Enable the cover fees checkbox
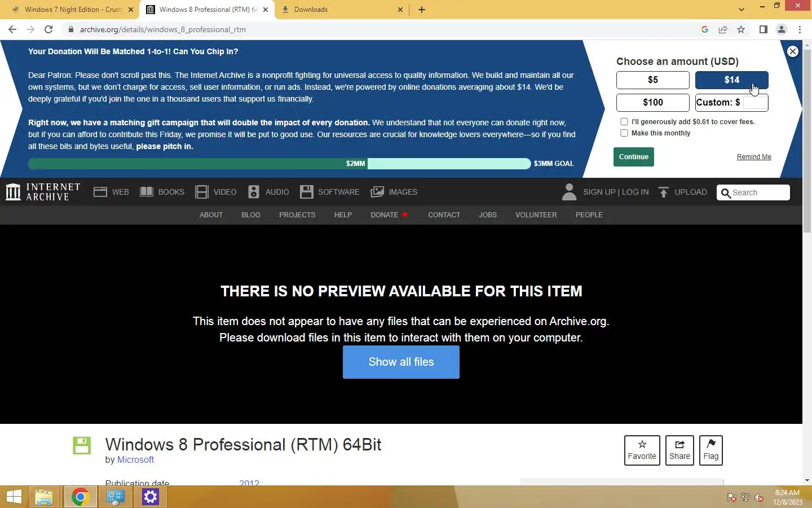Image resolution: width=812 pixels, height=508 pixels. click(x=624, y=121)
